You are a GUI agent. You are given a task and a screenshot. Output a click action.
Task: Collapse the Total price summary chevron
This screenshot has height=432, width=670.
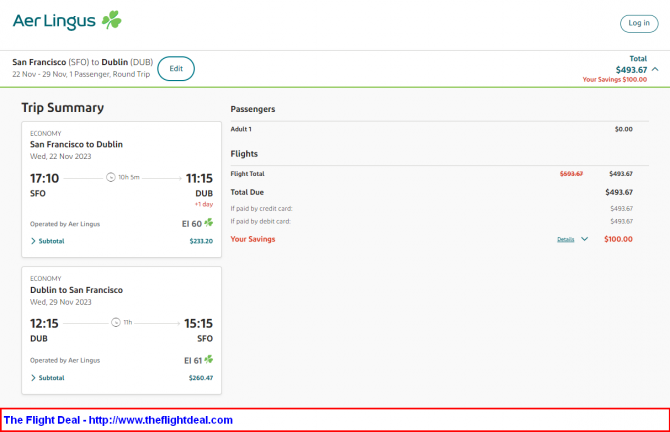click(x=655, y=69)
